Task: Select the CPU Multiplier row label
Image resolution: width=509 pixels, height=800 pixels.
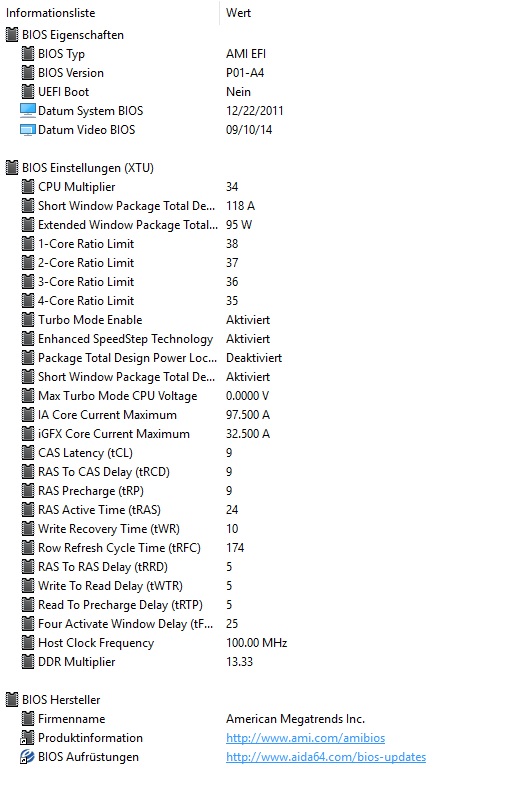Action: point(77,186)
